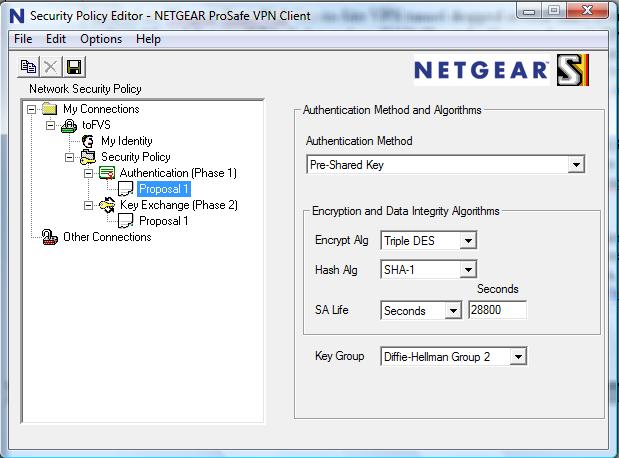Open the Options menu
This screenshot has width=619, height=458.
click(x=101, y=39)
